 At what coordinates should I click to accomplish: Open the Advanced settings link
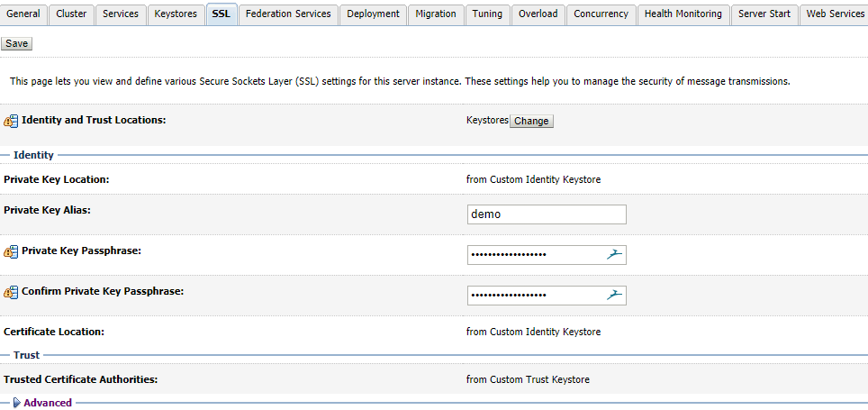(48, 403)
